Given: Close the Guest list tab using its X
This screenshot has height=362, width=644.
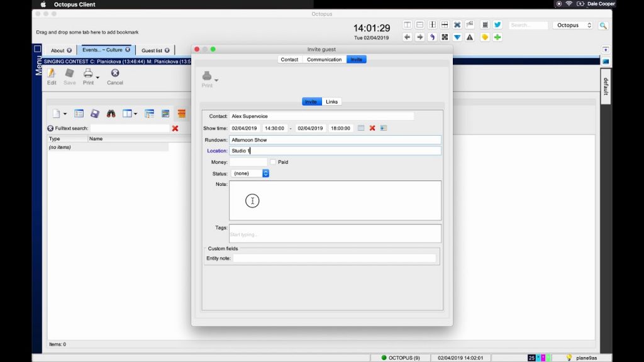Looking at the screenshot, I should tap(166, 49).
